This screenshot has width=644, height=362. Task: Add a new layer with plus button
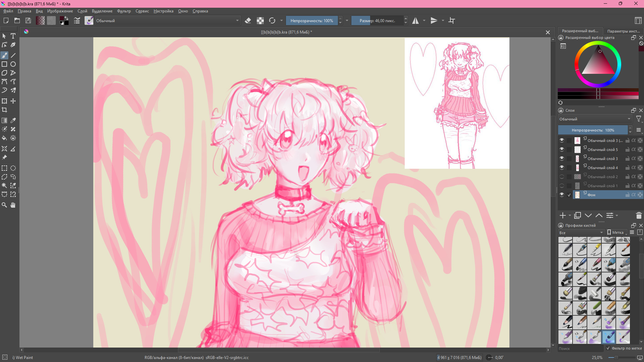pos(563,215)
